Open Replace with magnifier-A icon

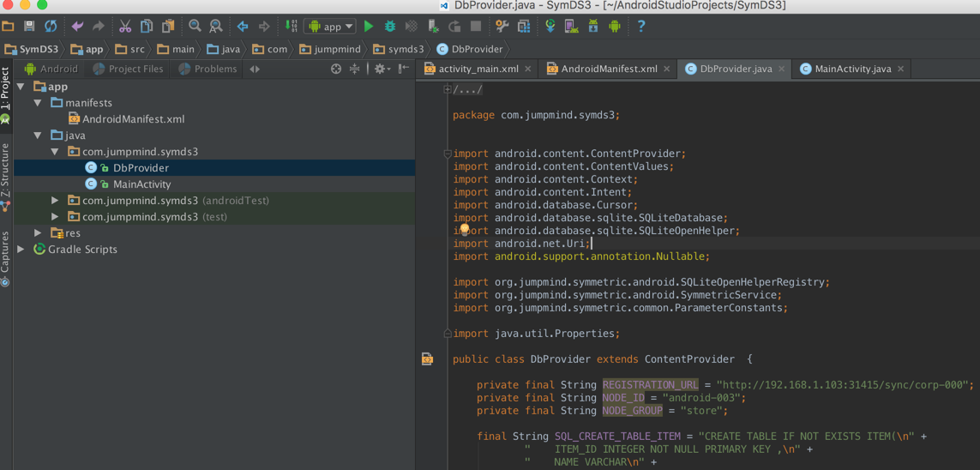click(215, 27)
